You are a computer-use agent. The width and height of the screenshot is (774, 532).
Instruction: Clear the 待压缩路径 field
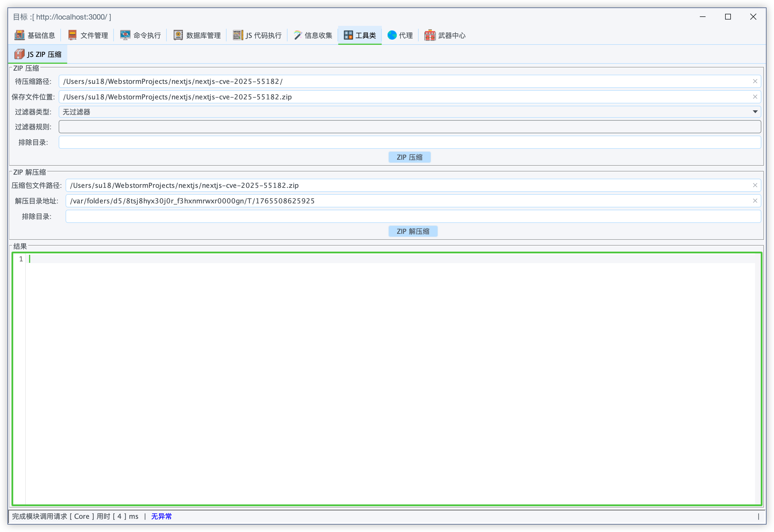click(x=755, y=81)
